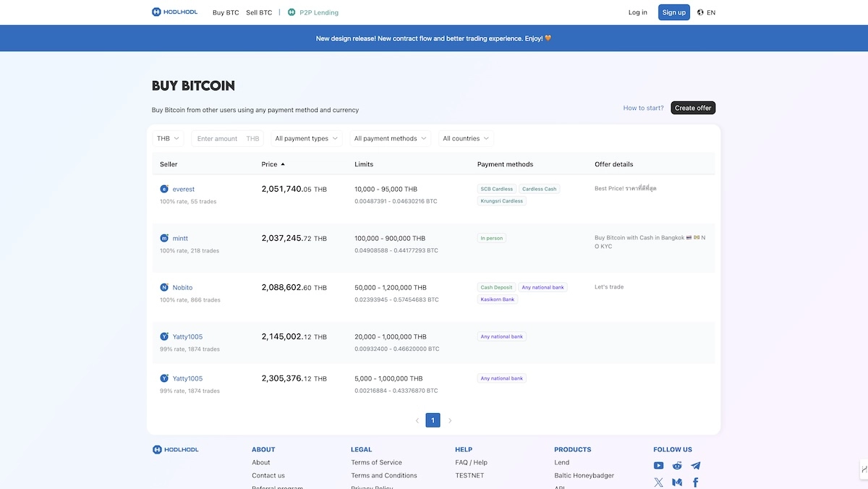This screenshot has height=489, width=868.
Task: Open the THB currency dropdown
Action: [x=168, y=138]
